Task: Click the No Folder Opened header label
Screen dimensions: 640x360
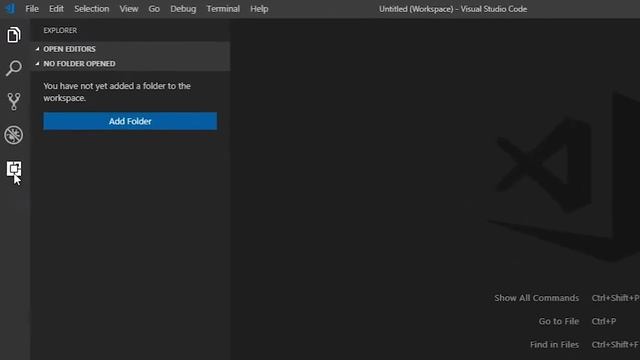Action: pos(79,64)
